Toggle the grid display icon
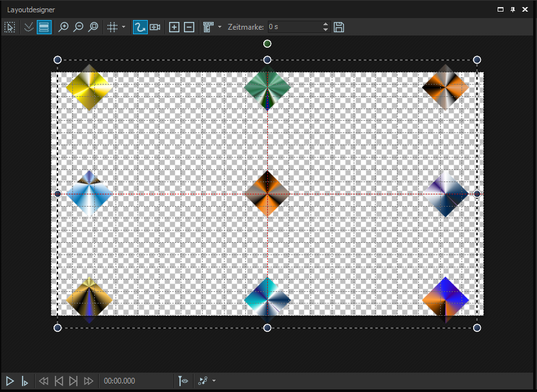The image size is (537, 392). tap(112, 27)
